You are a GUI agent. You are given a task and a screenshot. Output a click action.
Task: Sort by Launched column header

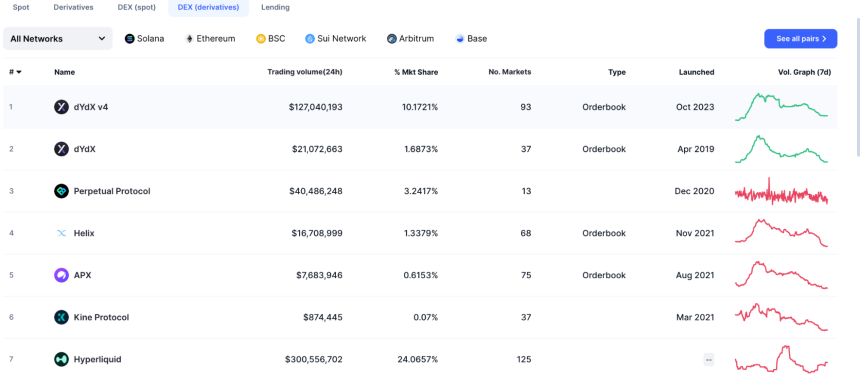click(x=697, y=72)
